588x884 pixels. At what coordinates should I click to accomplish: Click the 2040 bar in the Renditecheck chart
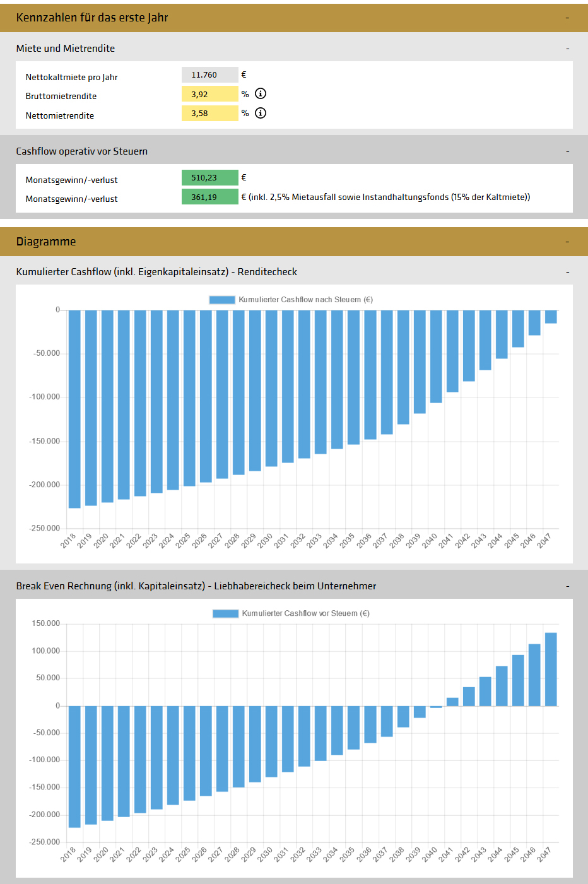(x=436, y=357)
